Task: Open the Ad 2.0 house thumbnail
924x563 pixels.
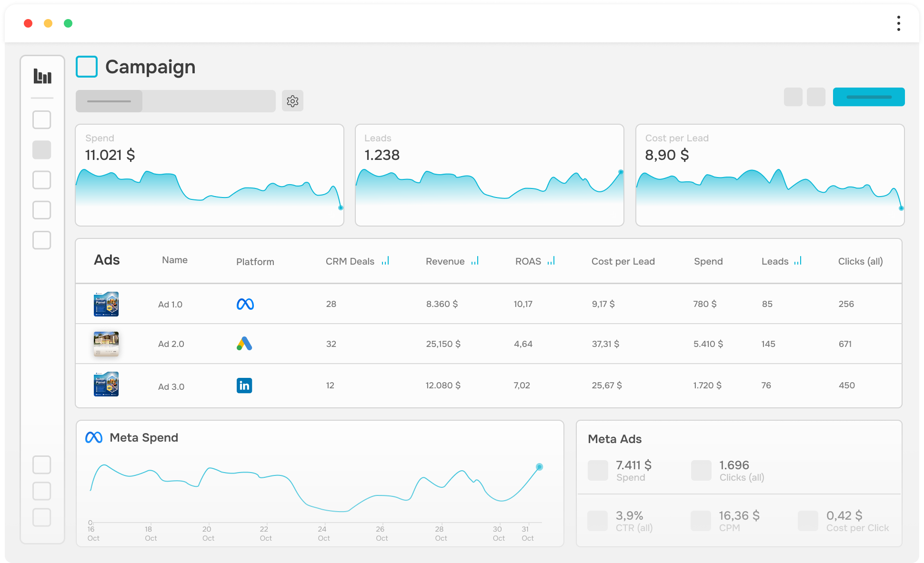Action: point(106,344)
